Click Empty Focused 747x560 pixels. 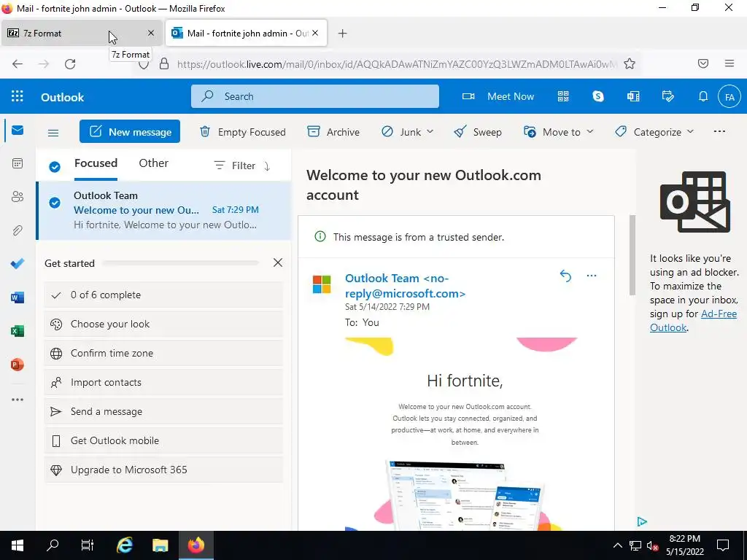(x=242, y=132)
